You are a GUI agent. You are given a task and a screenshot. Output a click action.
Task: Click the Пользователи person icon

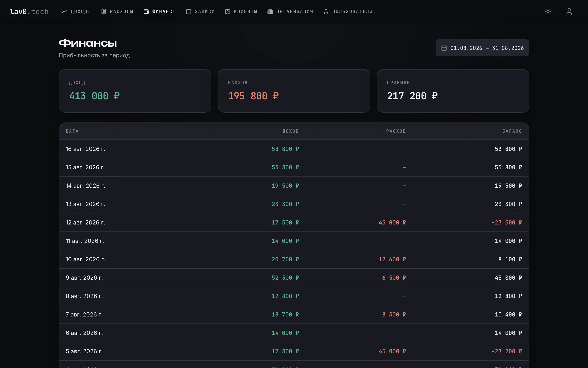coord(326,11)
